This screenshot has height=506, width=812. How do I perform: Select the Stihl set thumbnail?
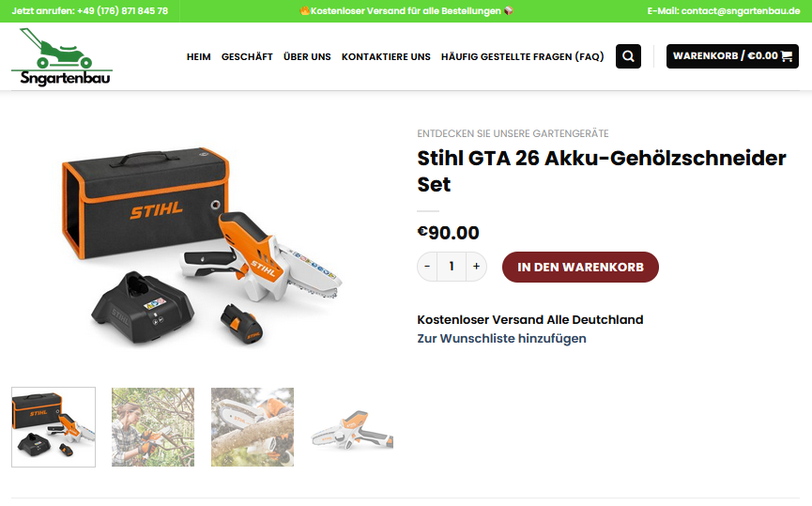tap(54, 427)
